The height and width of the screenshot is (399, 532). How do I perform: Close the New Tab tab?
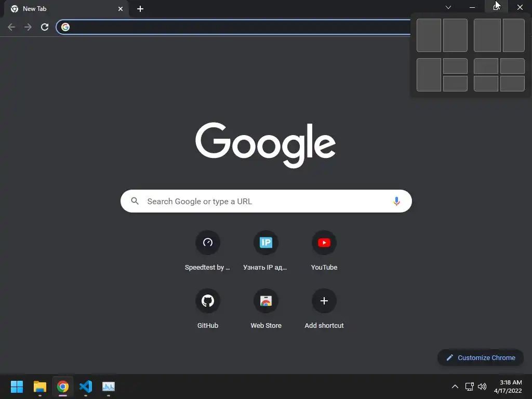[121, 9]
